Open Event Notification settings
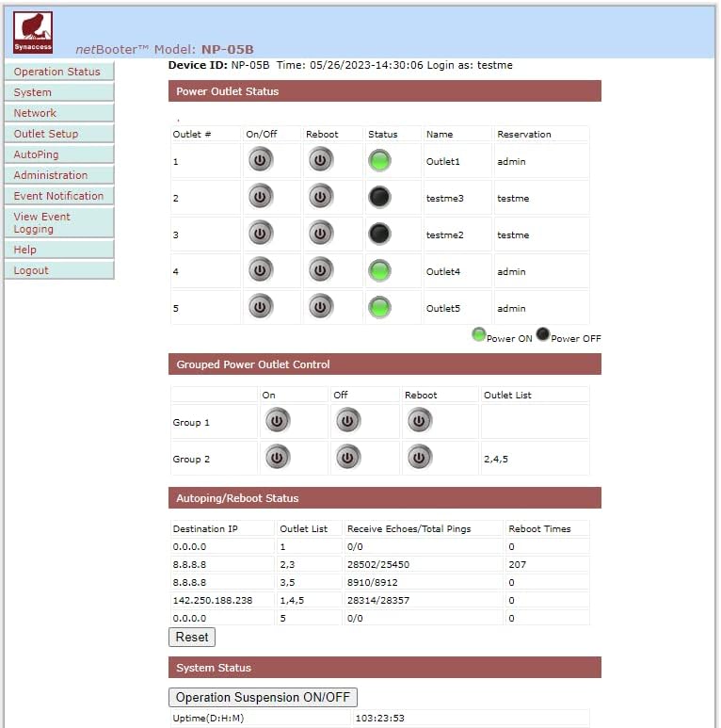721x728 pixels. click(x=59, y=196)
